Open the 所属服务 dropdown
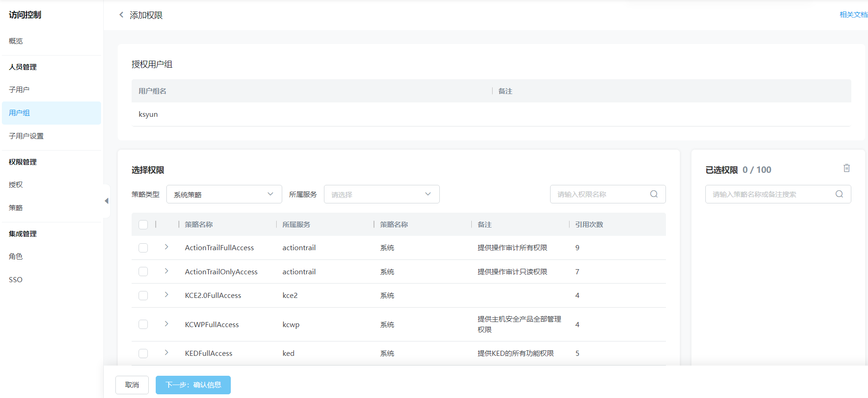This screenshot has height=398, width=868. point(381,194)
